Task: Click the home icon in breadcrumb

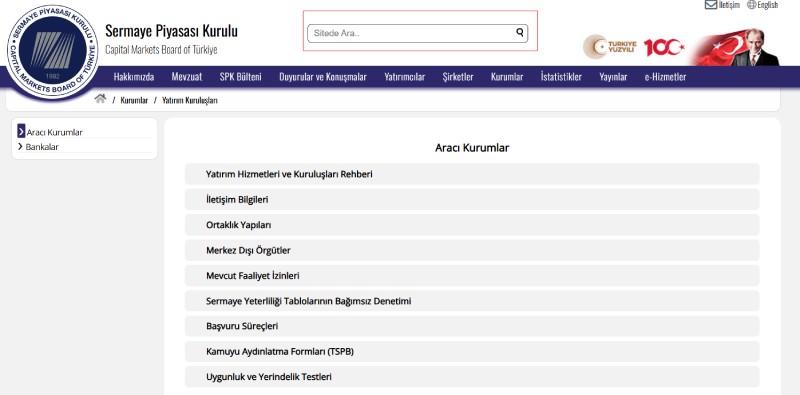Action: pos(100,99)
